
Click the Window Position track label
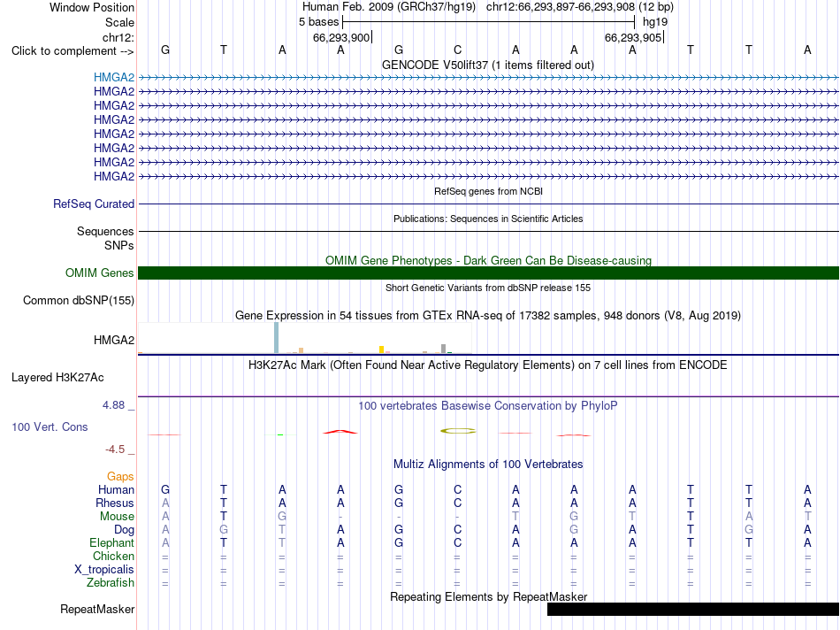92,7
